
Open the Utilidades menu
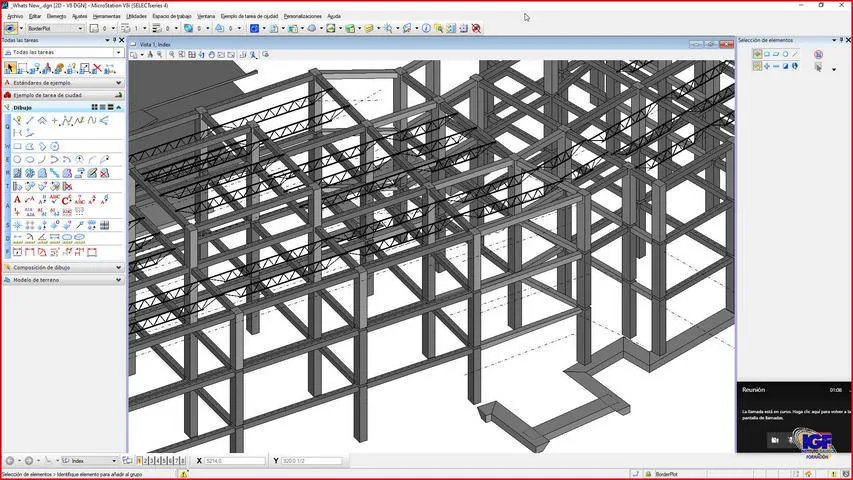click(x=137, y=16)
